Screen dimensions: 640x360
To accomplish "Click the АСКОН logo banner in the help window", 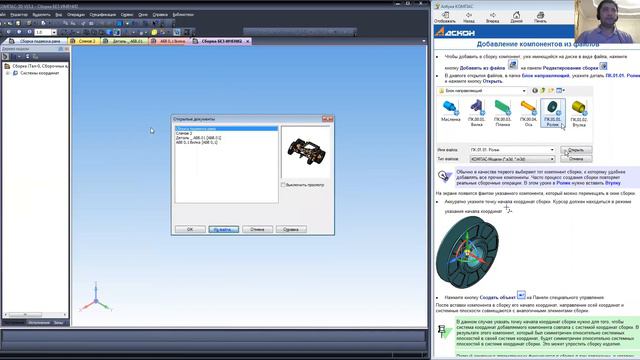I will (455, 32).
